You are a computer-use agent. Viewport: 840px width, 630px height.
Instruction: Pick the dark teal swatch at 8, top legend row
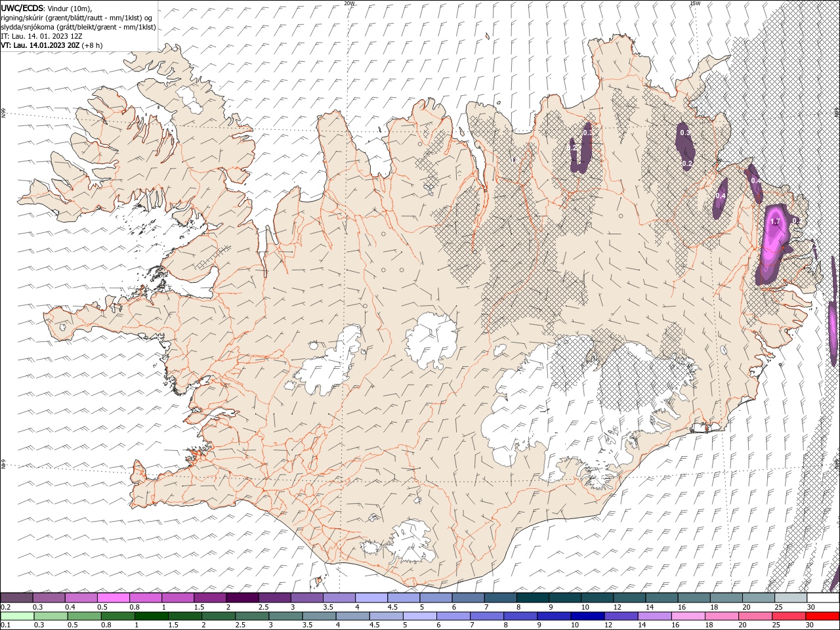pos(532,598)
